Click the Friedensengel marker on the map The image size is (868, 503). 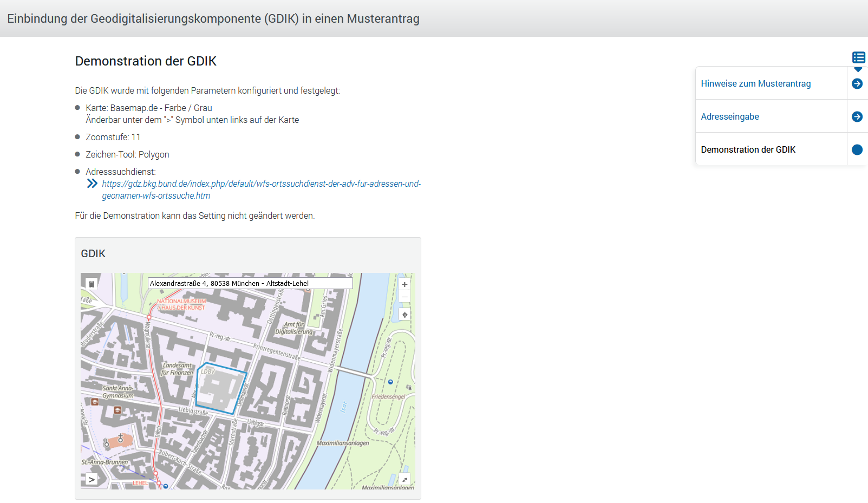click(390, 382)
